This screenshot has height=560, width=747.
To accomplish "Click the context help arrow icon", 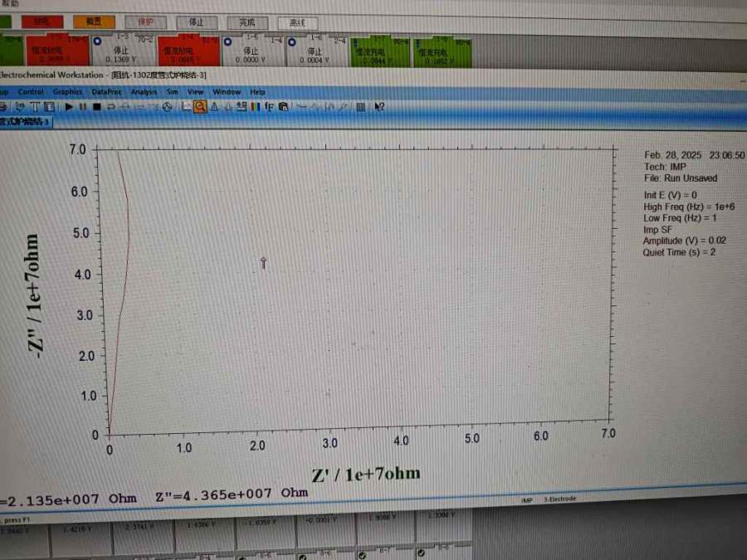I will 379,107.
